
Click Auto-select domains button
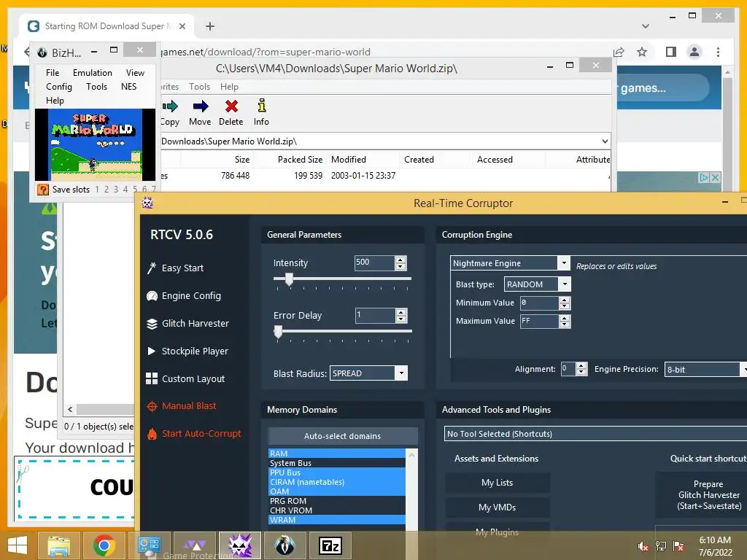343,436
